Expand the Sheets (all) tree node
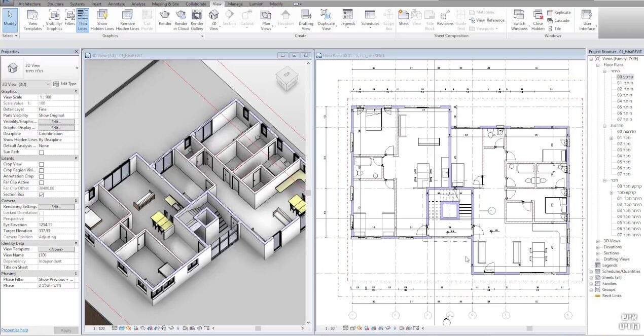The image size is (644, 336). click(x=591, y=277)
